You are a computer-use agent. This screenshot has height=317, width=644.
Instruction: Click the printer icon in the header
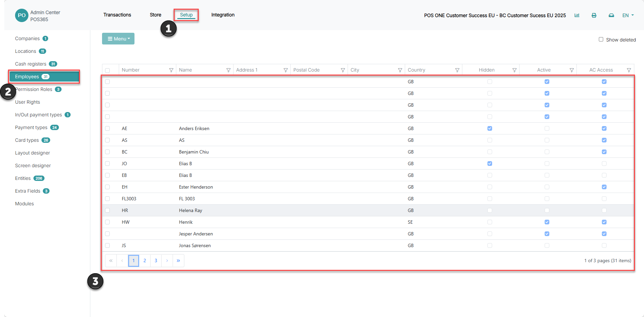coord(594,15)
